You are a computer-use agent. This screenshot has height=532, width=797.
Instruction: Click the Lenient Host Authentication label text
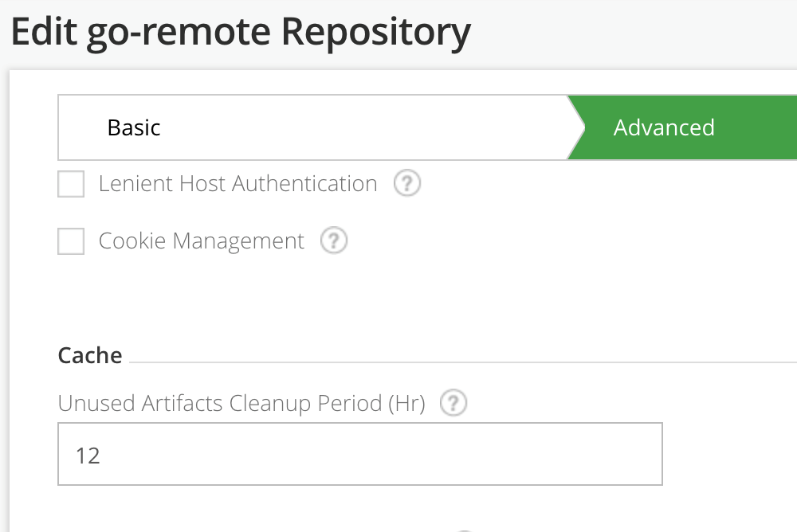tap(238, 184)
